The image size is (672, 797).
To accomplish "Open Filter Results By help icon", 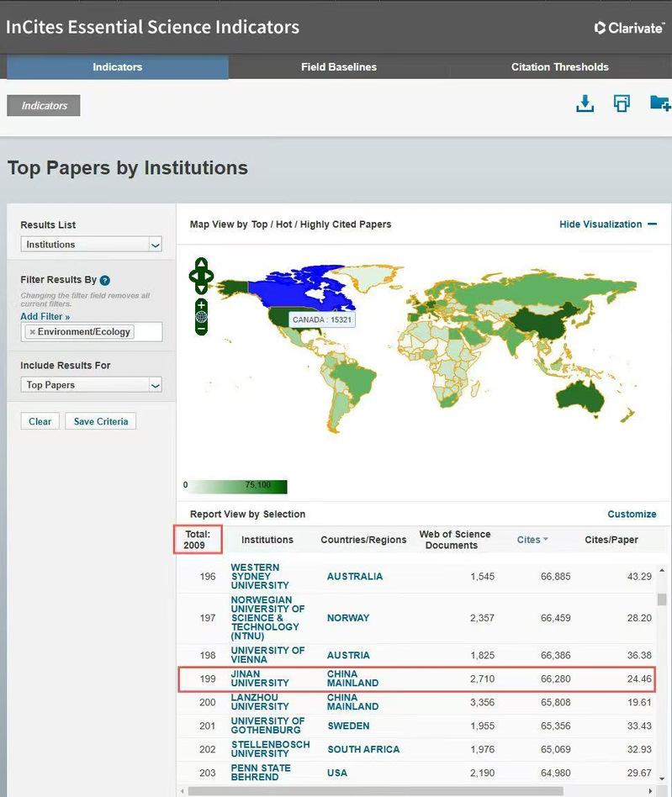I will pyautogui.click(x=105, y=280).
